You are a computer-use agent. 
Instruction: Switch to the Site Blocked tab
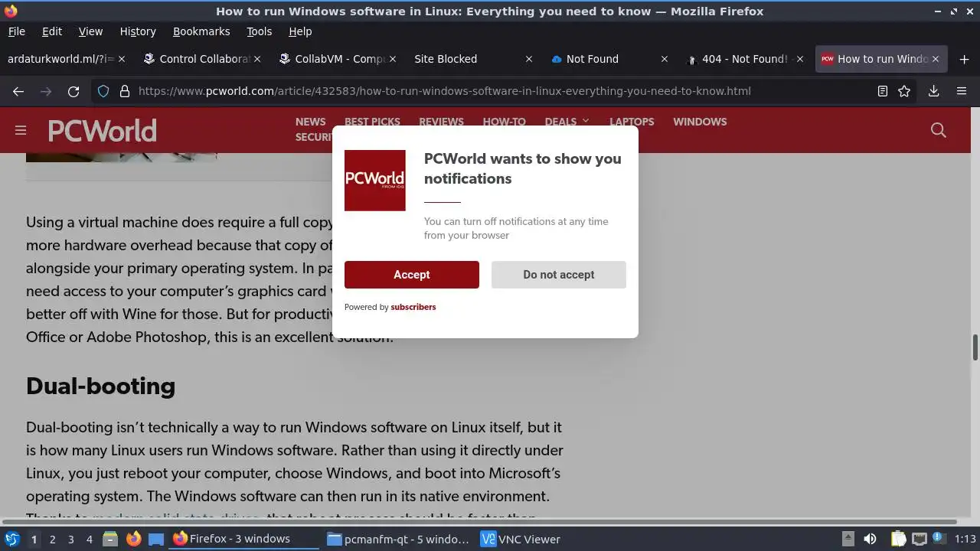[472, 59]
